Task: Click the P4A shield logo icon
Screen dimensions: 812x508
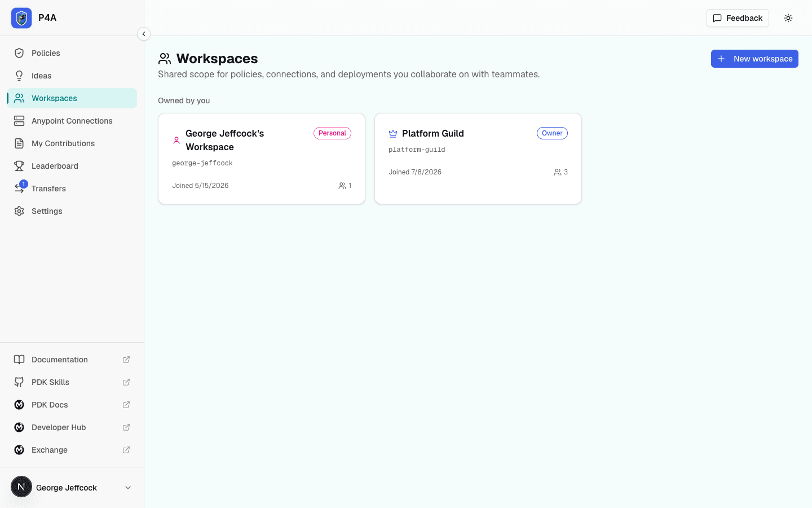Action: (x=21, y=18)
